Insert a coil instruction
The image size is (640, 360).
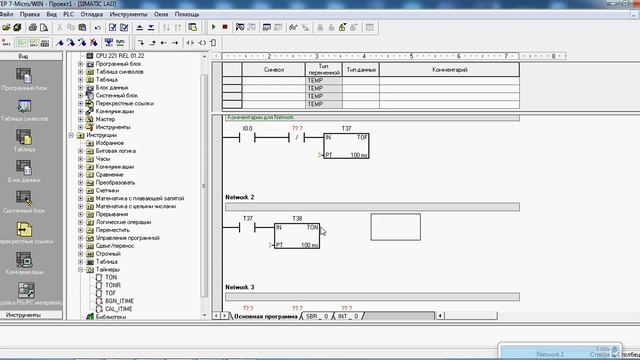click(x=202, y=42)
